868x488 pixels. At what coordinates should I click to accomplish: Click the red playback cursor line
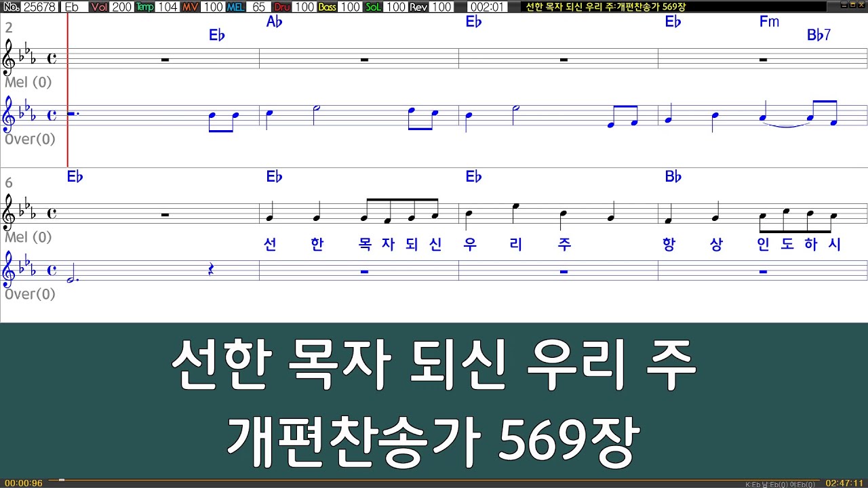(68, 90)
